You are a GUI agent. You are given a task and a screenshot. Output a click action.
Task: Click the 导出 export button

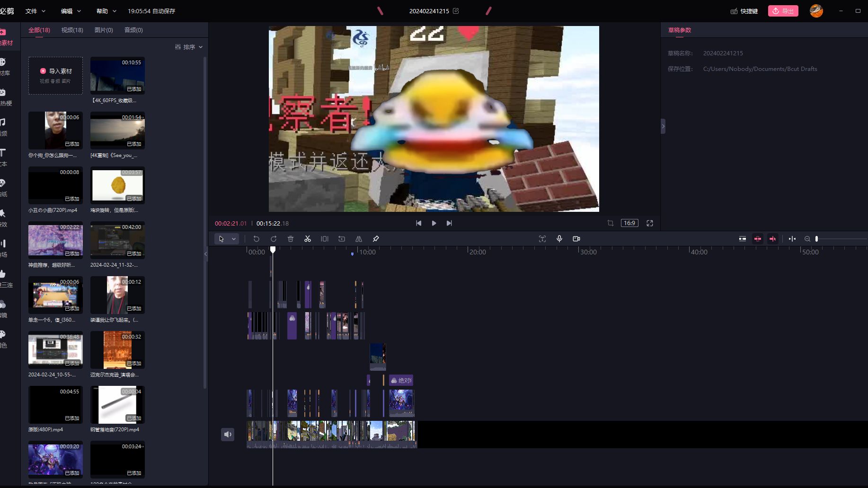[x=783, y=11]
